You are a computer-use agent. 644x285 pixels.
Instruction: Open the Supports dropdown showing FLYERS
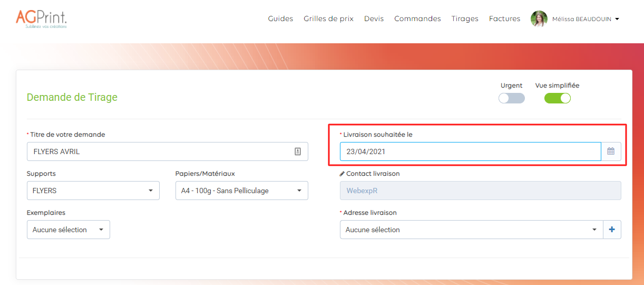click(x=93, y=191)
